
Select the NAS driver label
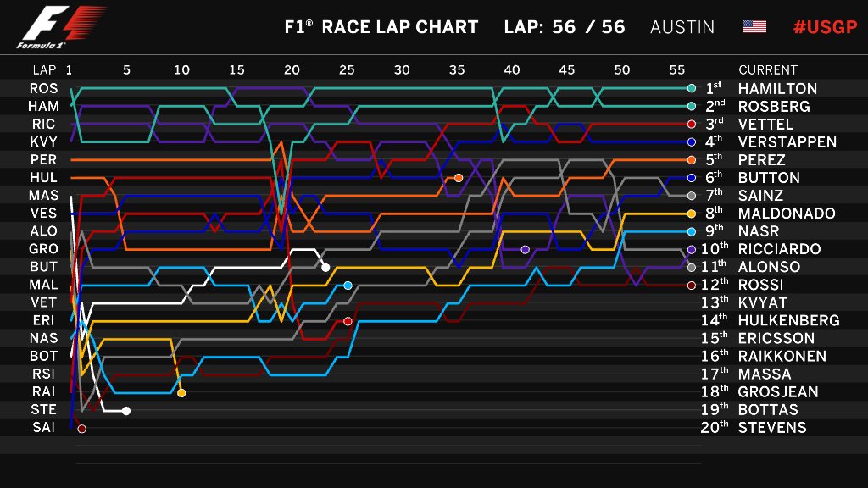[x=44, y=337]
